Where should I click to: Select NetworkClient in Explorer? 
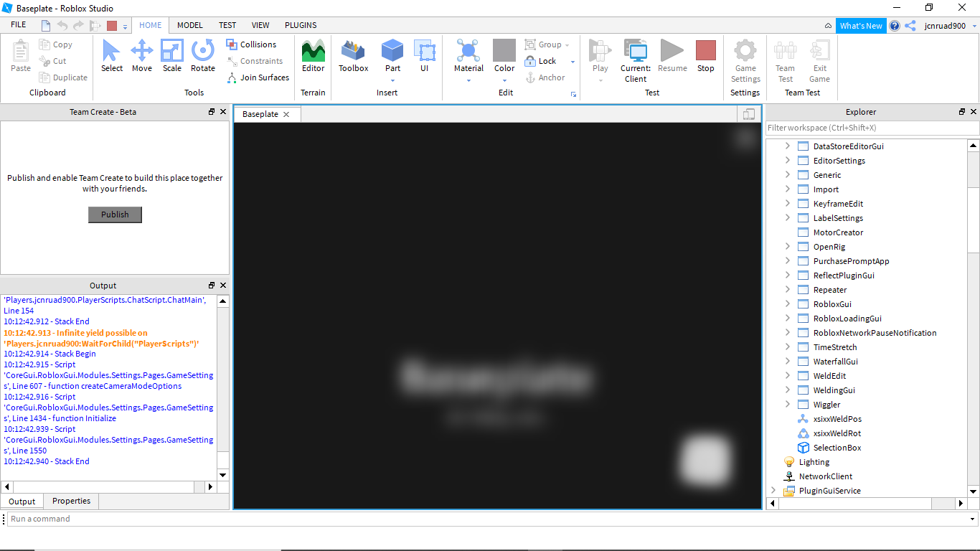(x=826, y=476)
